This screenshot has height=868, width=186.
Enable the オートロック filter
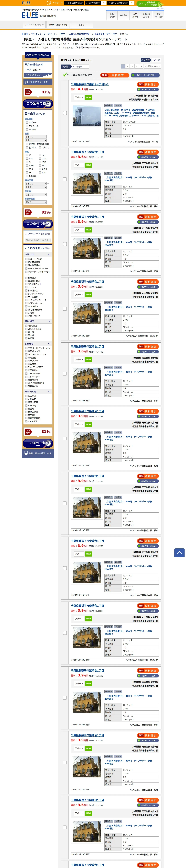pos(26,373)
